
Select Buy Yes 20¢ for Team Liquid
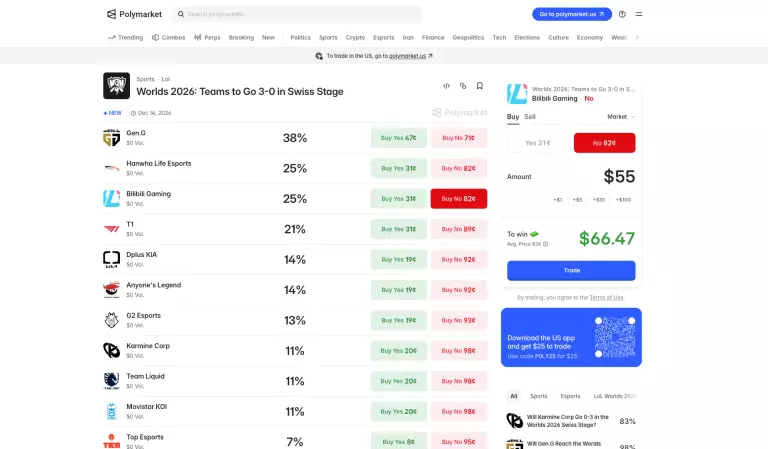tap(399, 381)
